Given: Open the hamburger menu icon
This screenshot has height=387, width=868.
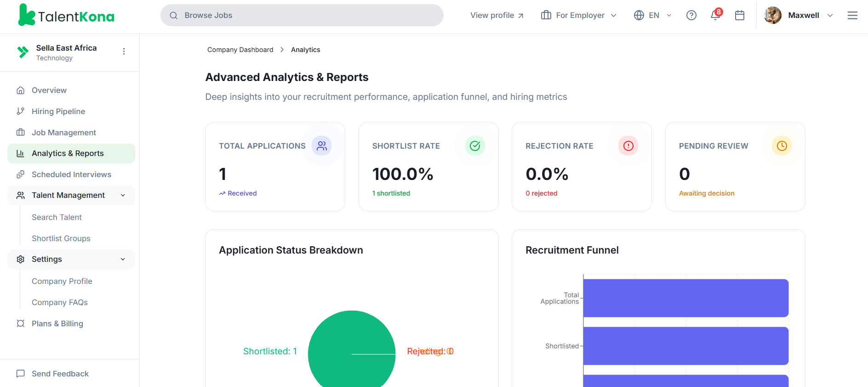Looking at the screenshot, I should pyautogui.click(x=852, y=15).
